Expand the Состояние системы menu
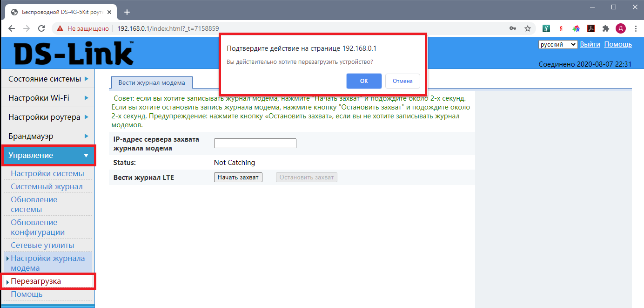 48,79
